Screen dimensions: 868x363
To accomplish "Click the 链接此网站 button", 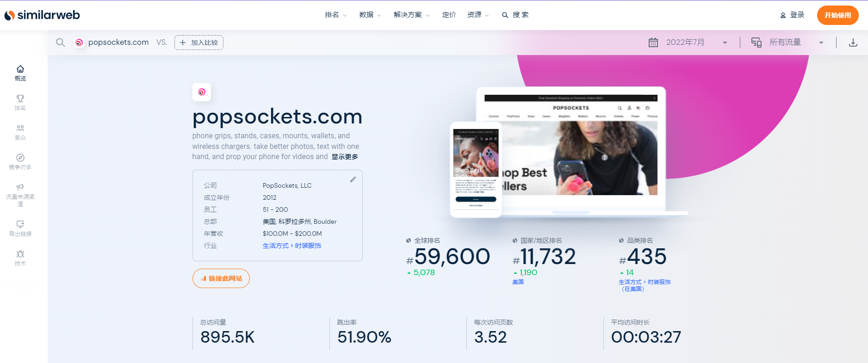I will [221, 278].
